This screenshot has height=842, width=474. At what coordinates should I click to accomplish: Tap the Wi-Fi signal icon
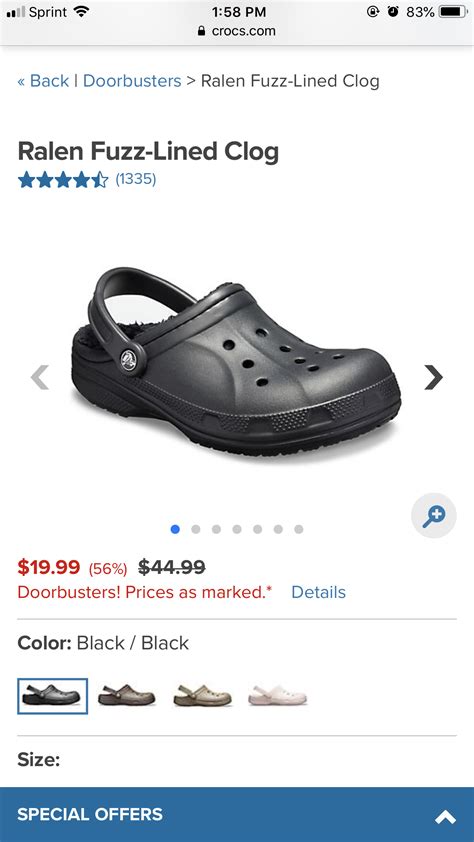click(81, 11)
